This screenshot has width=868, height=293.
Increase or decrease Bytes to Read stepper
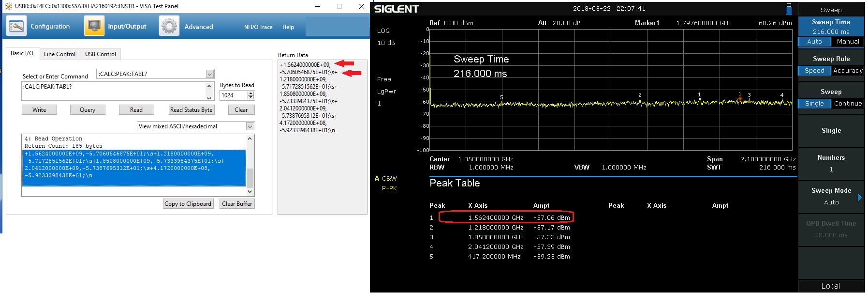click(x=250, y=95)
